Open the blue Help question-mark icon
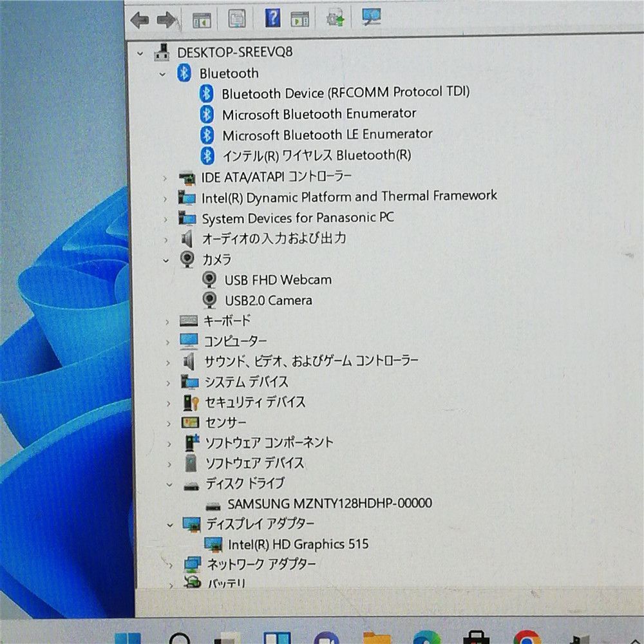This screenshot has height=644, width=644. [272, 17]
